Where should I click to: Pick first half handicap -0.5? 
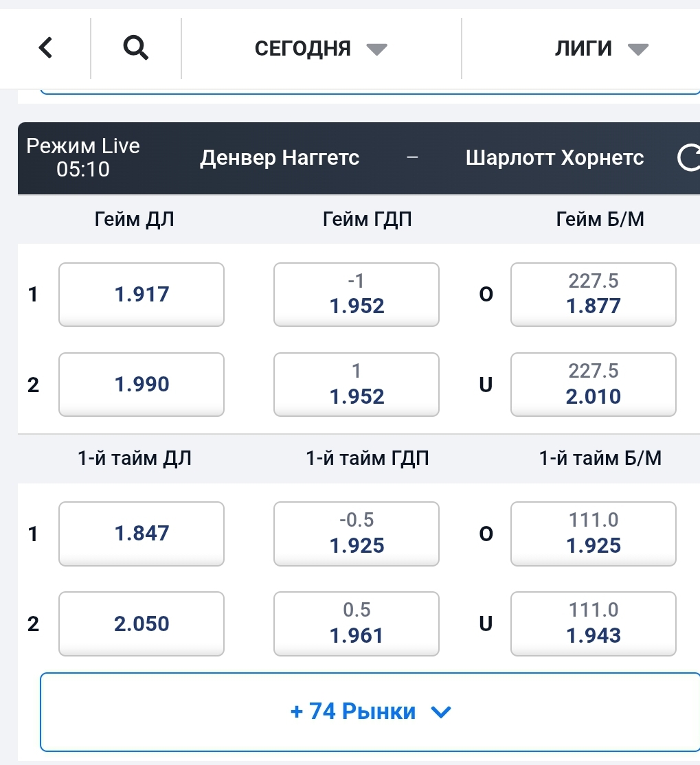pyautogui.click(x=356, y=534)
